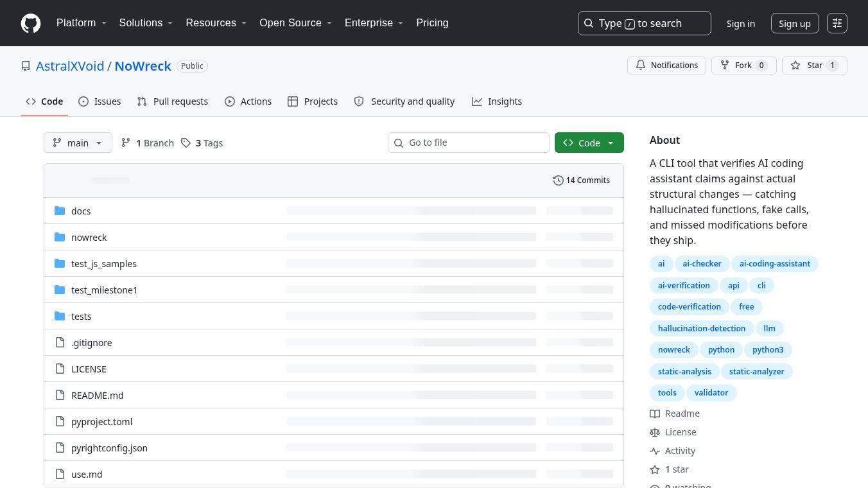Click the Sign up button
This screenshot has width=868, height=488.
[795, 24]
